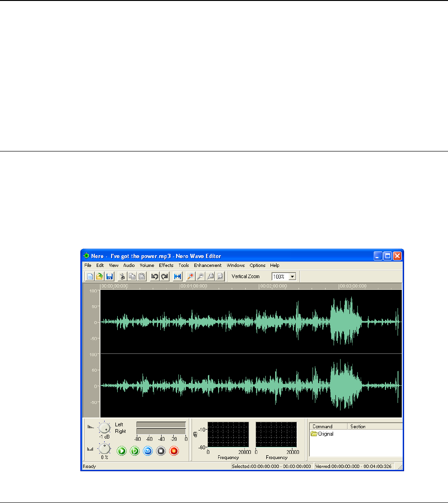Image resolution: width=448 pixels, height=503 pixels.
Task: Open the Help menu
Action: click(275, 266)
